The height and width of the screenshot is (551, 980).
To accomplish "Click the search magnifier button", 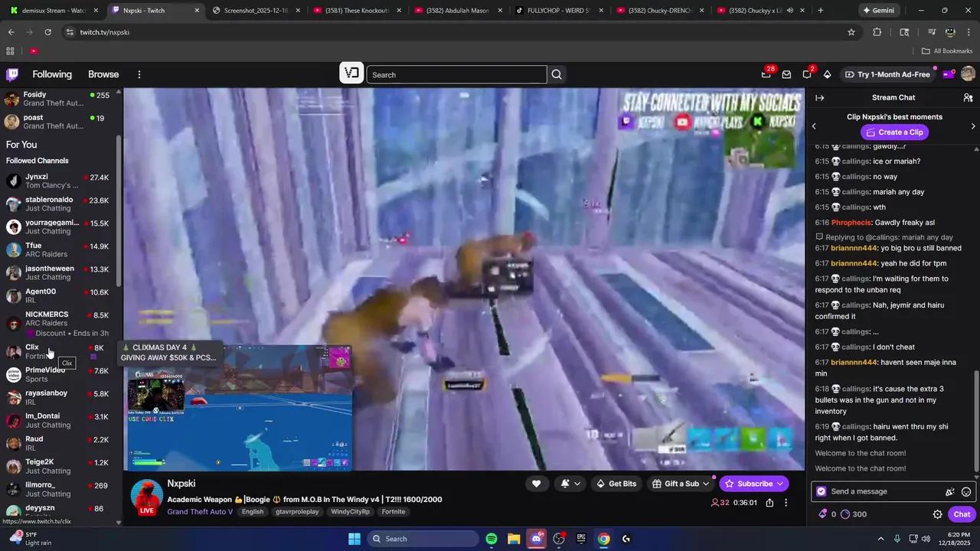I will pyautogui.click(x=557, y=74).
